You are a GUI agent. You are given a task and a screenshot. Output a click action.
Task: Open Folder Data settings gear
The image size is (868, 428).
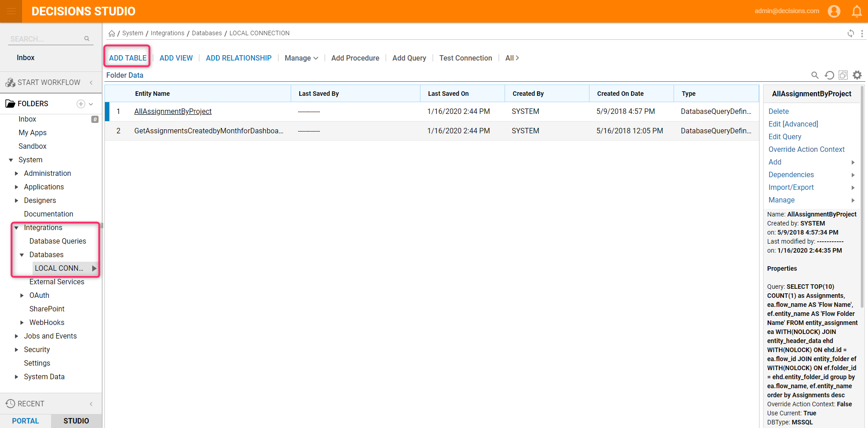coord(857,75)
